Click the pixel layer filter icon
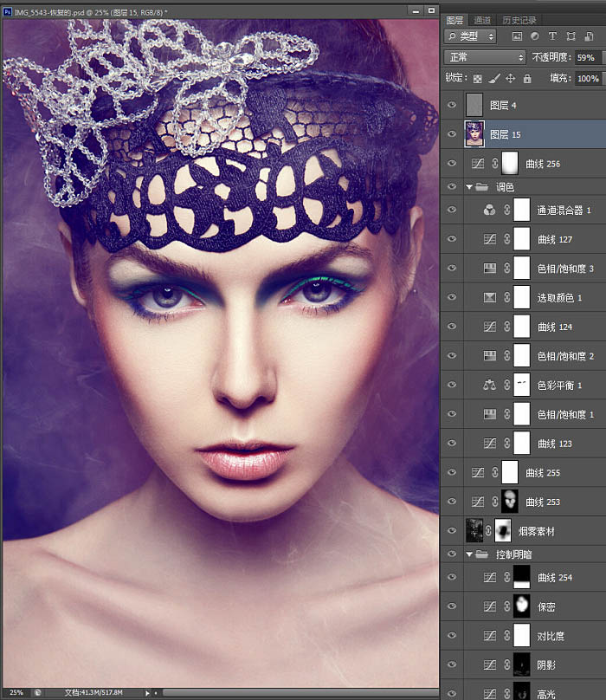 pos(517,36)
